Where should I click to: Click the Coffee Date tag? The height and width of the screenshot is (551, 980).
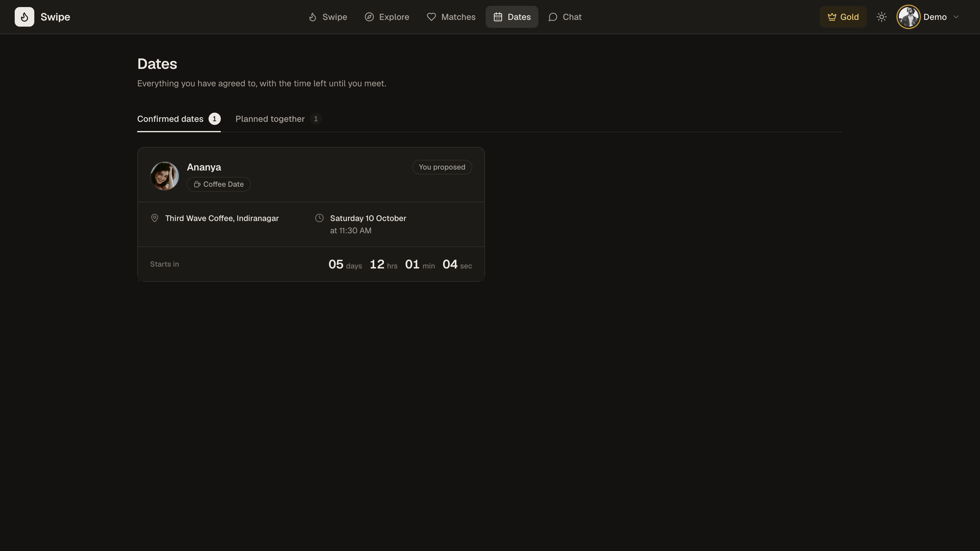click(219, 184)
